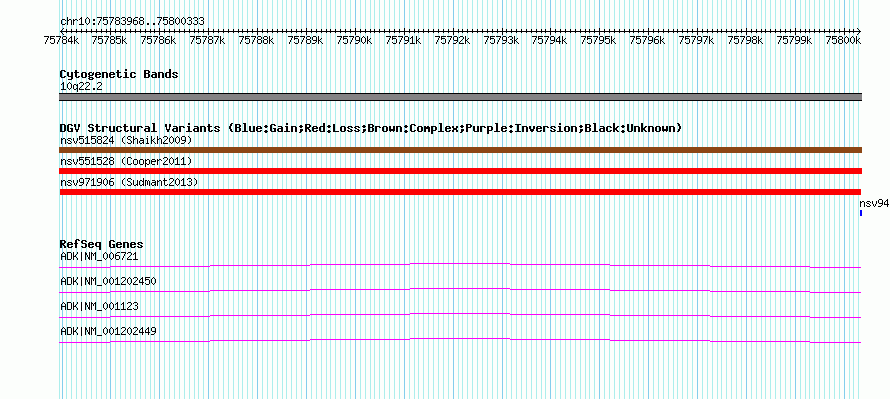This screenshot has width=890, height=399.
Task: Select the 75790k ruler tick label
Action: point(354,40)
